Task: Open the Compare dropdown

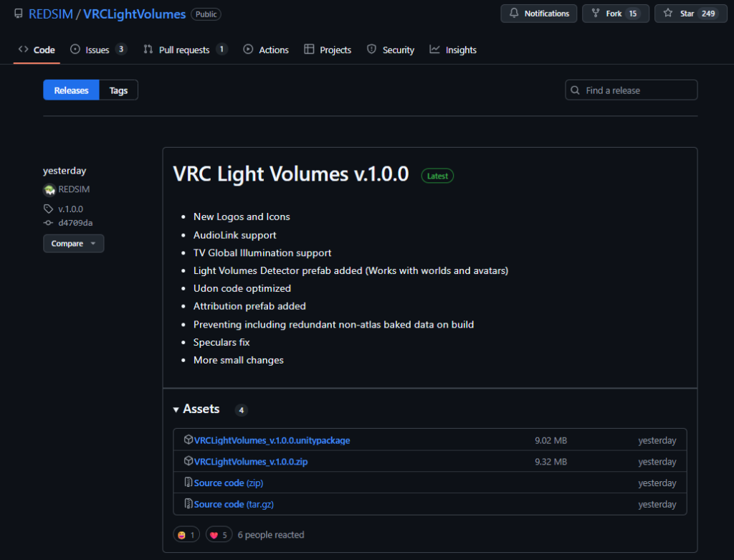Action: click(x=74, y=244)
